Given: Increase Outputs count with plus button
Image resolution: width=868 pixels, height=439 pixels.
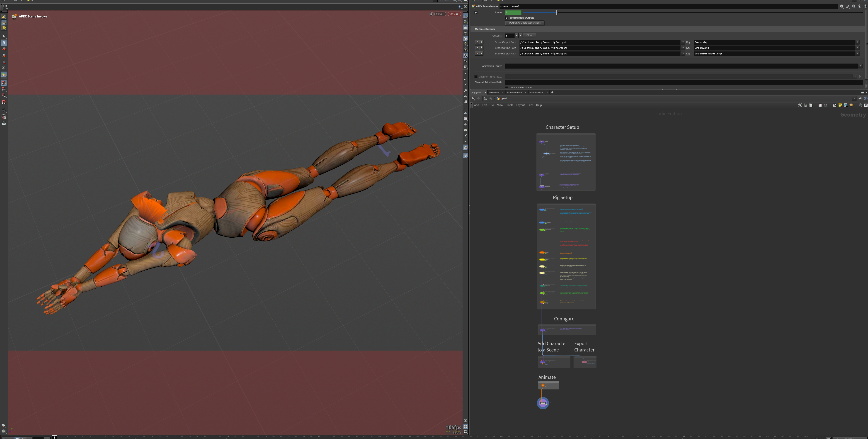Looking at the screenshot, I should click(516, 35).
